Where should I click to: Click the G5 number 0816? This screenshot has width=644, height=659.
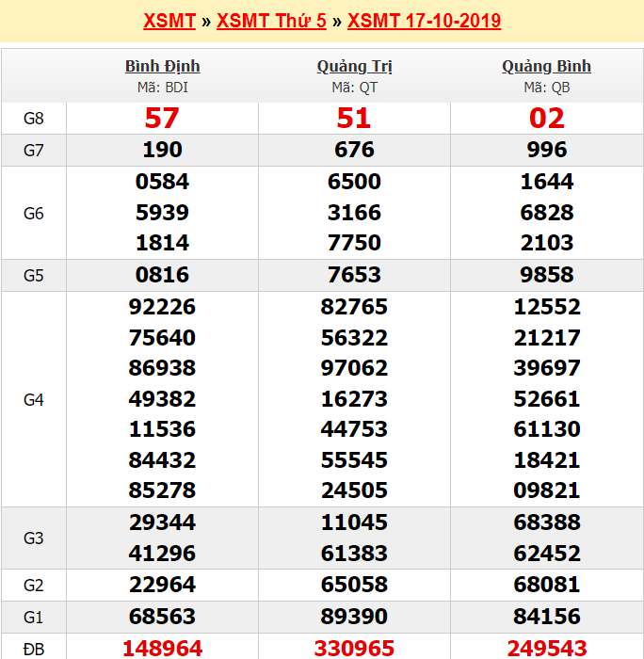(x=162, y=275)
